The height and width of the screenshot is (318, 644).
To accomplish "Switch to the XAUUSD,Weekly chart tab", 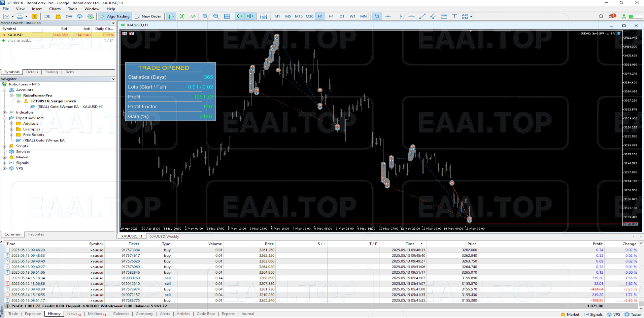I will coord(165,236).
